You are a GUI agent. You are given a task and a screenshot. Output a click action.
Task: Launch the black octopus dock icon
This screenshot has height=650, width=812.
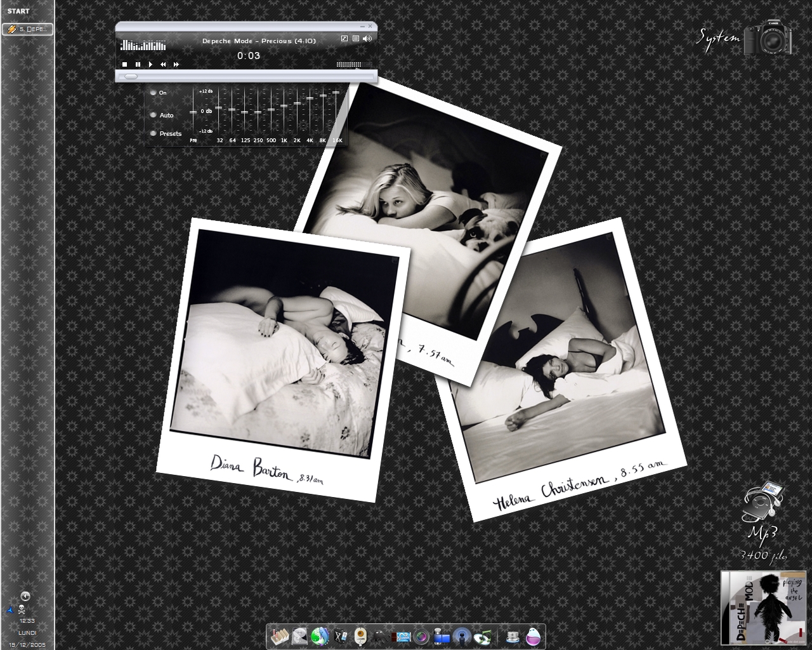point(380,637)
